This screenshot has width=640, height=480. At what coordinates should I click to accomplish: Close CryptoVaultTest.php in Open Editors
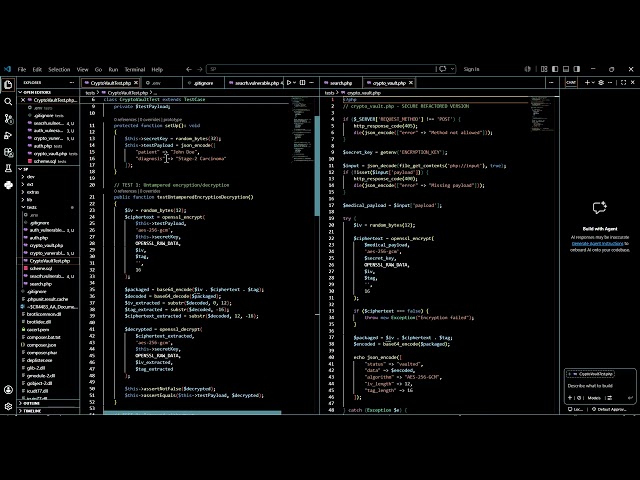point(23,100)
